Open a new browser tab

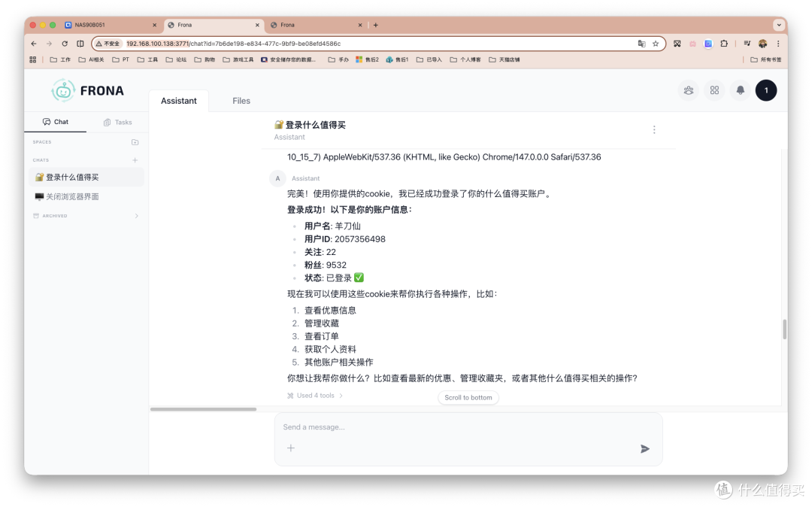375,25
